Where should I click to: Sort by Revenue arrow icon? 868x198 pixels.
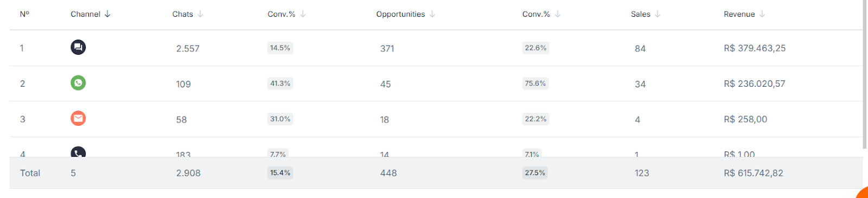(x=762, y=14)
